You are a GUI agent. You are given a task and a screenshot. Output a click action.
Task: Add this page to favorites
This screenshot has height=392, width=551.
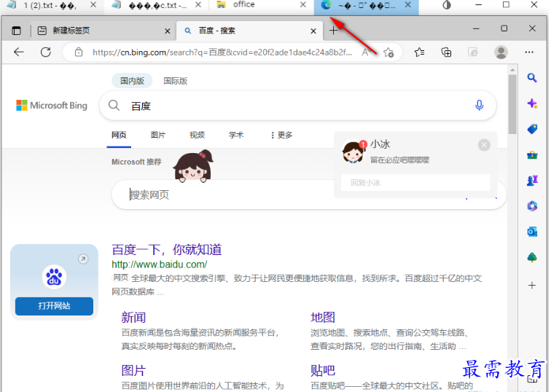388,52
